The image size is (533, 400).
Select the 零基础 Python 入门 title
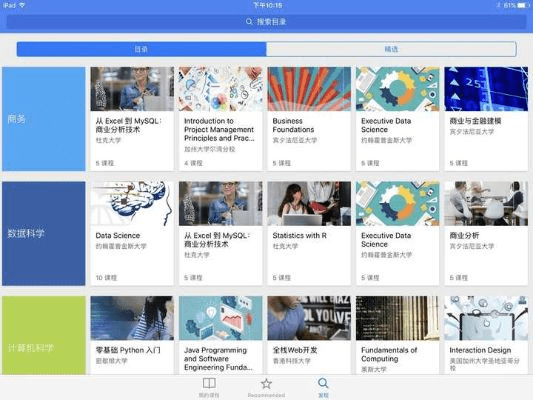(128, 350)
